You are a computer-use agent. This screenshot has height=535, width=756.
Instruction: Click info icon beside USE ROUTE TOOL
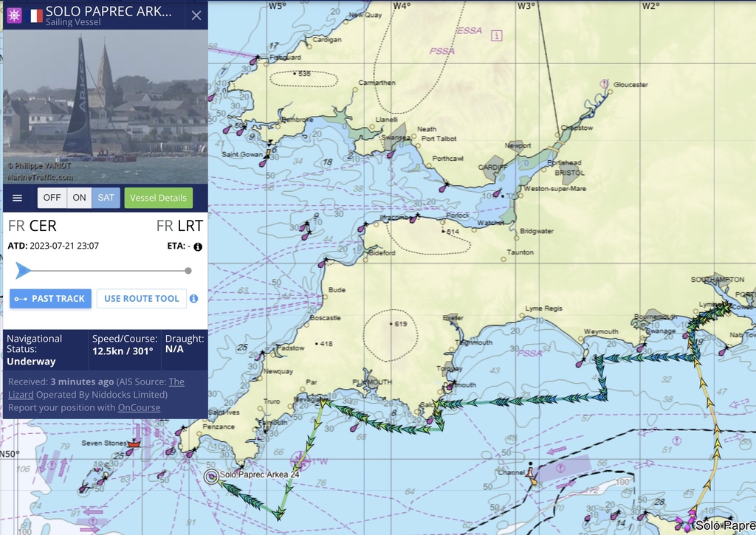[x=194, y=299]
